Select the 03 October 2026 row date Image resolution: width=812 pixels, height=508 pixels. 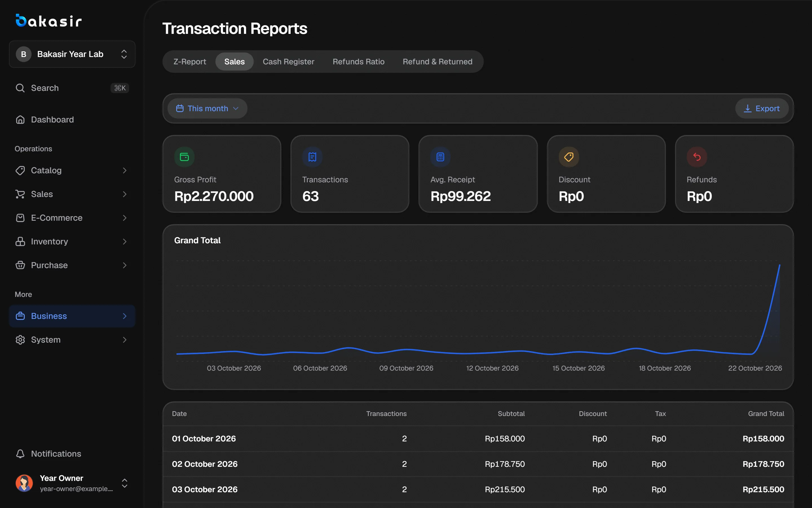205,490
